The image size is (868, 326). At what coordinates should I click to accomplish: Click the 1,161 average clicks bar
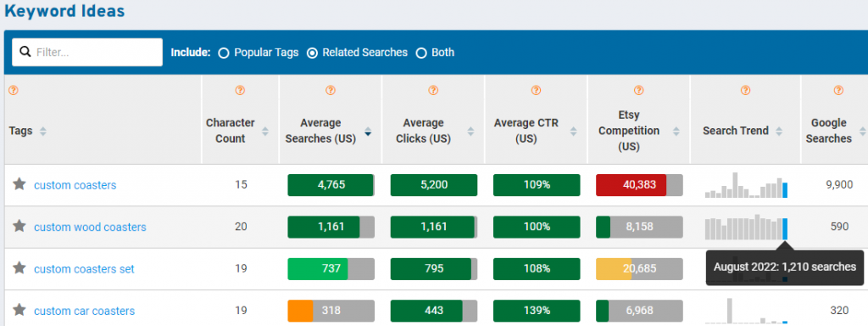pos(434,227)
